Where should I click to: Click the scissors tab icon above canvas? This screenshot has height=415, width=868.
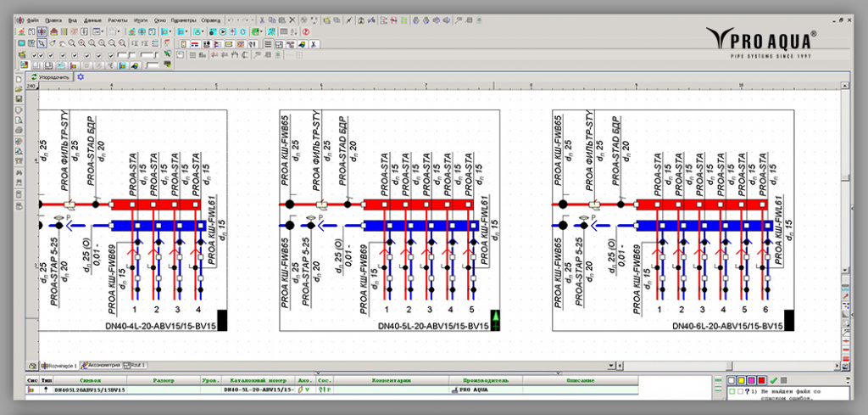pyautogui.click(x=314, y=44)
